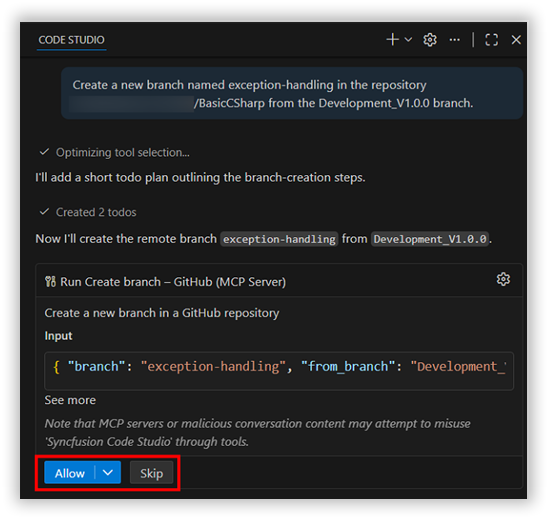Open the three-dots more actions menu
549x519 pixels.
[x=454, y=40]
